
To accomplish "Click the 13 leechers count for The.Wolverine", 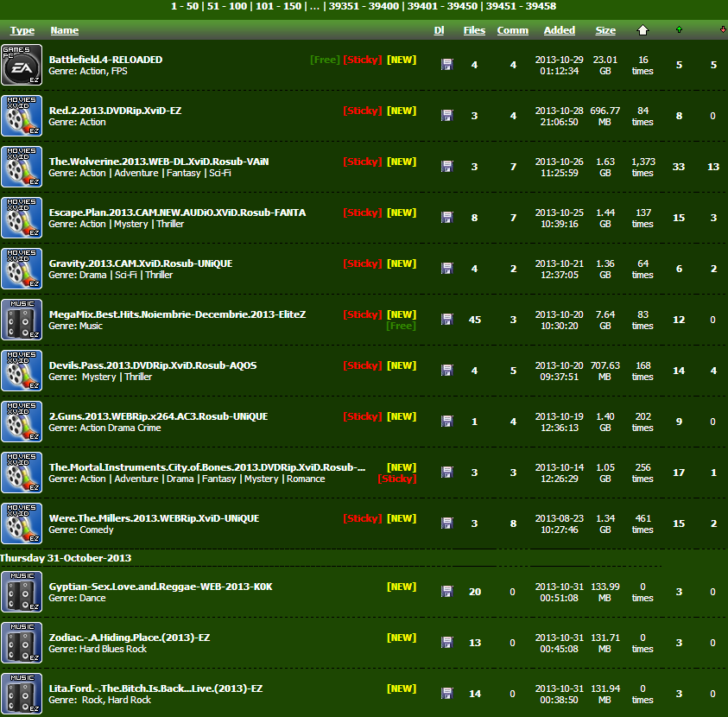I will click(713, 167).
